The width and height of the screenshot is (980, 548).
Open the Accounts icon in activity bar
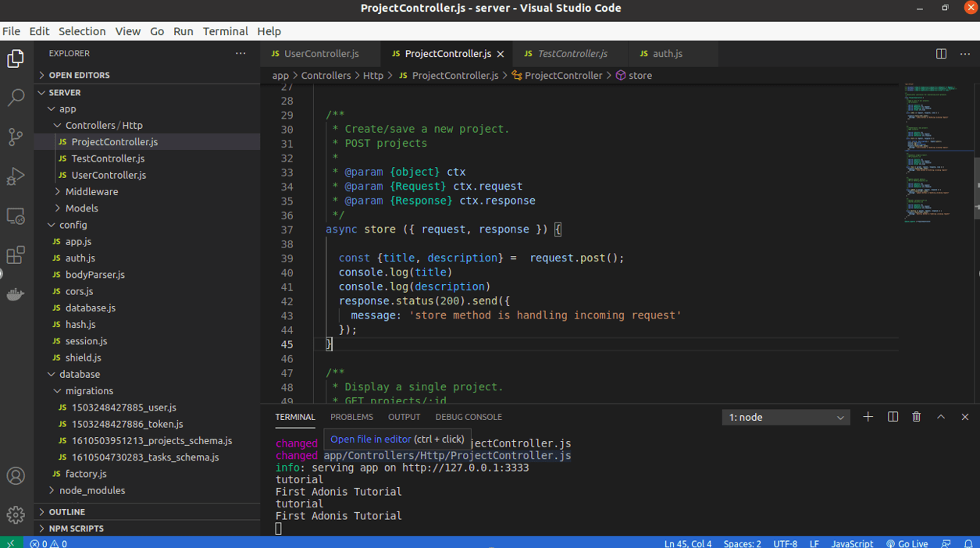click(16, 475)
